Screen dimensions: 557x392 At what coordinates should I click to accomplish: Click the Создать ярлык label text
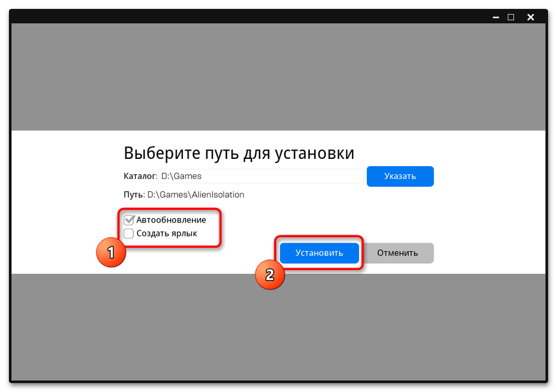[166, 234]
